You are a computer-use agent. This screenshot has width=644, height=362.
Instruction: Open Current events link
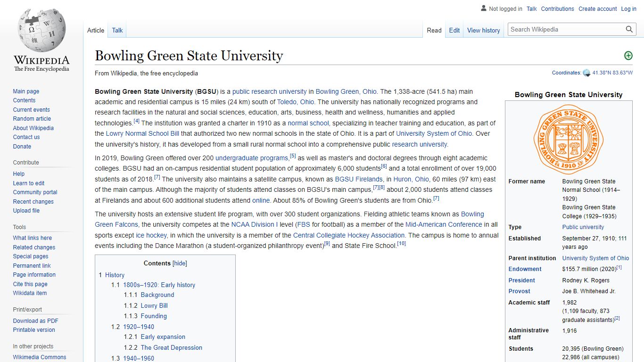tap(31, 110)
